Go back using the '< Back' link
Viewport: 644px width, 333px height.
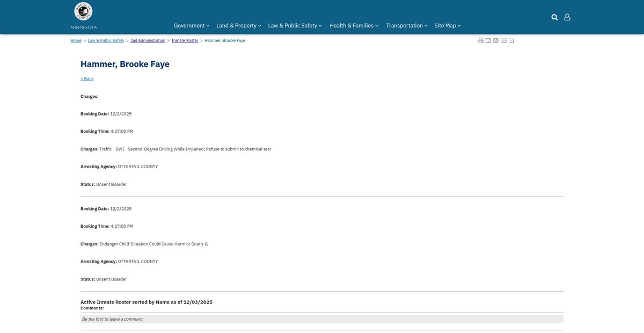[x=87, y=78]
